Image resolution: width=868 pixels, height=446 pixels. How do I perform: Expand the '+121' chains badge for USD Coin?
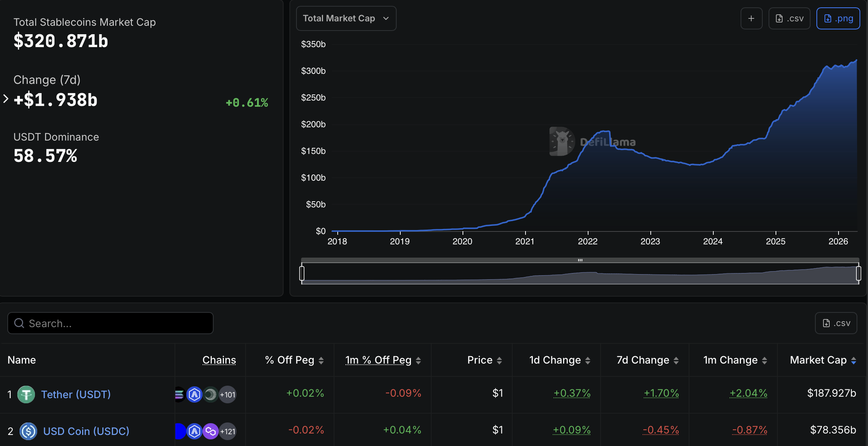tap(228, 431)
